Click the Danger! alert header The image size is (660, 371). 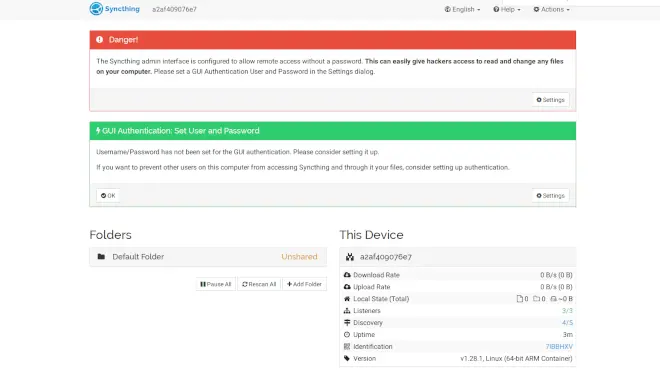tap(333, 40)
